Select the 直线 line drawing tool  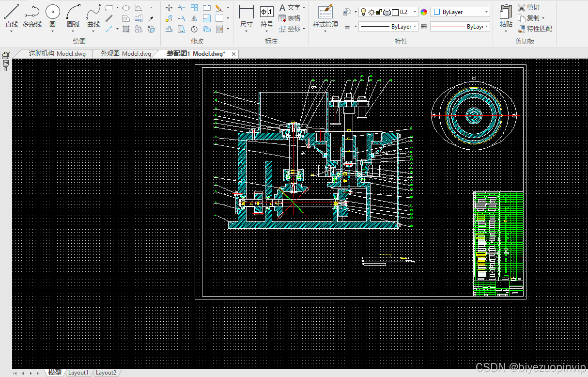[12, 16]
